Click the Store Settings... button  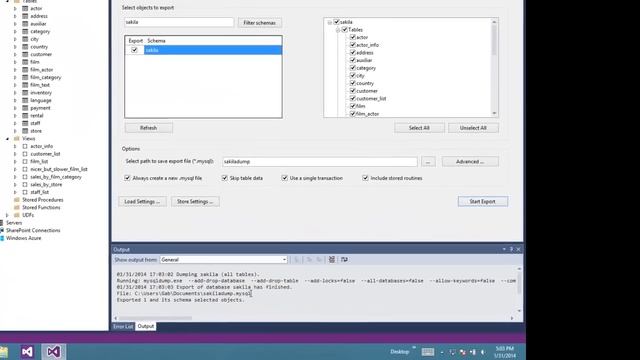pos(195,202)
